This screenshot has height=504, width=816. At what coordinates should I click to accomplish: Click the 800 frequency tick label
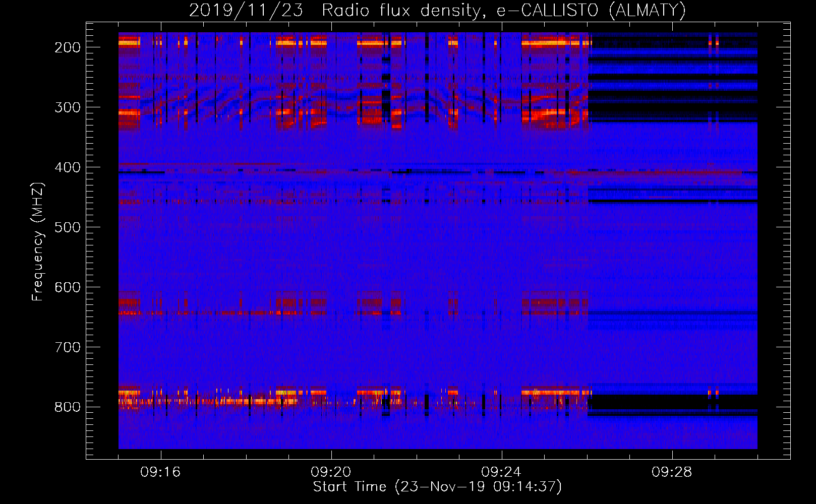(68, 407)
